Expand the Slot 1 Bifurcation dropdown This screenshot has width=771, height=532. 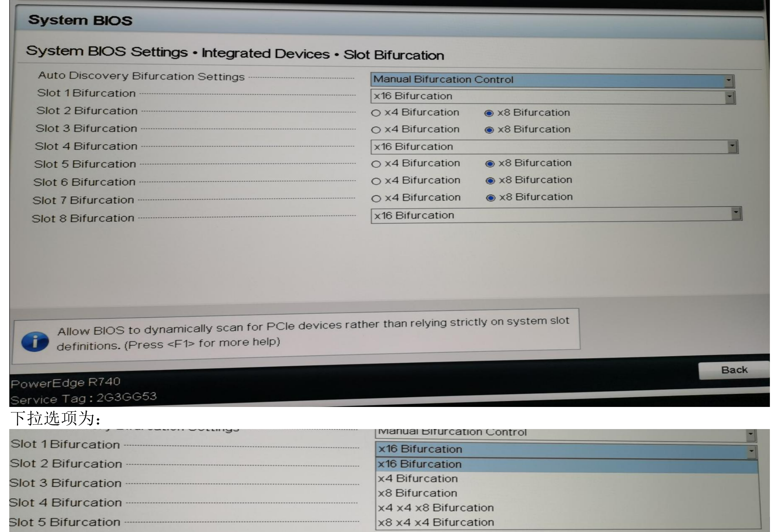(729, 97)
